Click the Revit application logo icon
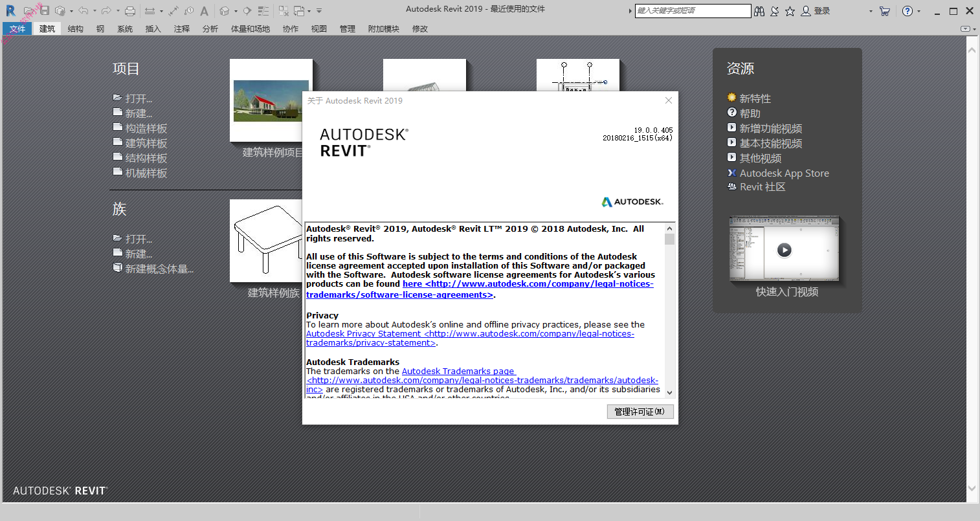The height and width of the screenshot is (521, 980). coord(10,11)
